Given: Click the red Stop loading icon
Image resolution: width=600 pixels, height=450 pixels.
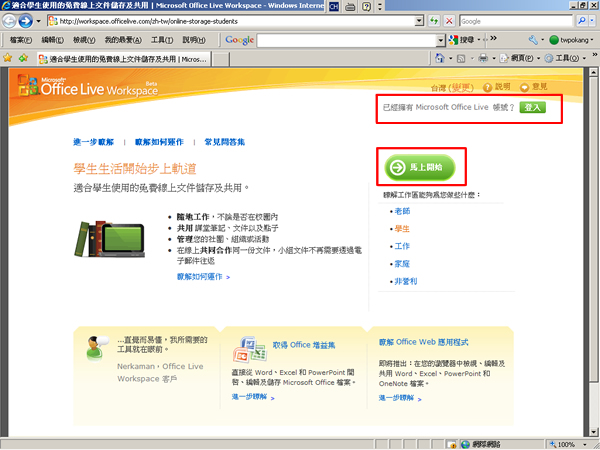Looking at the screenshot, I should click(449, 21).
